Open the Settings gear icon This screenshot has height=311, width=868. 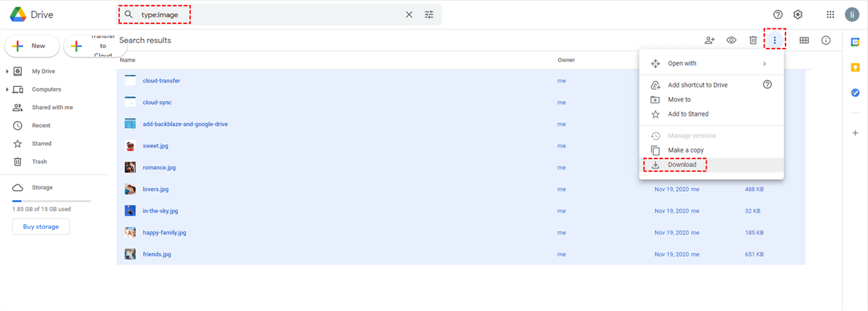[x=798, y=14]
